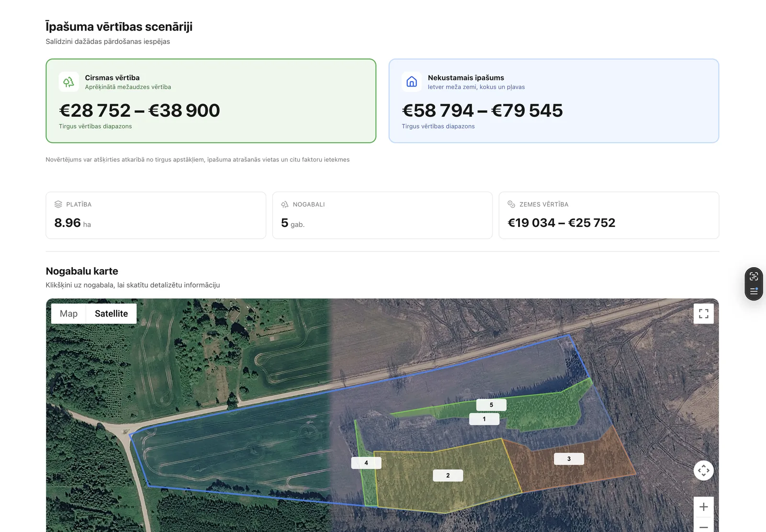Click the map pan control button
The width and height of the screenshot is (766, 532).
[704, 471]
